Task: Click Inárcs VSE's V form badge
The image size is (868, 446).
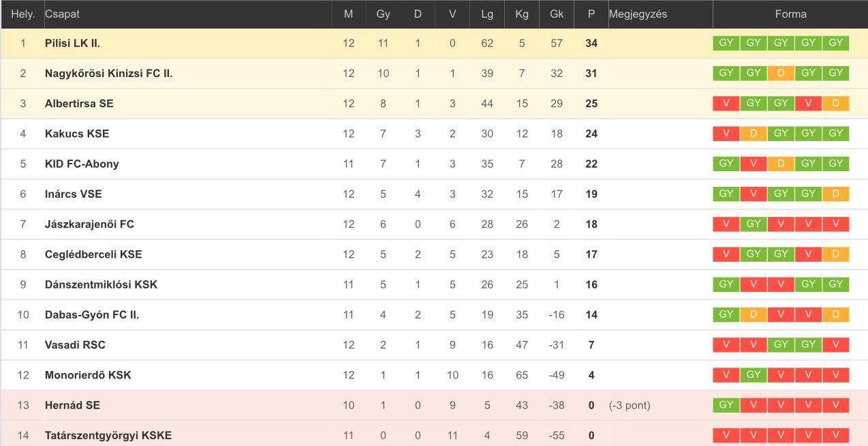Action: 754,194
